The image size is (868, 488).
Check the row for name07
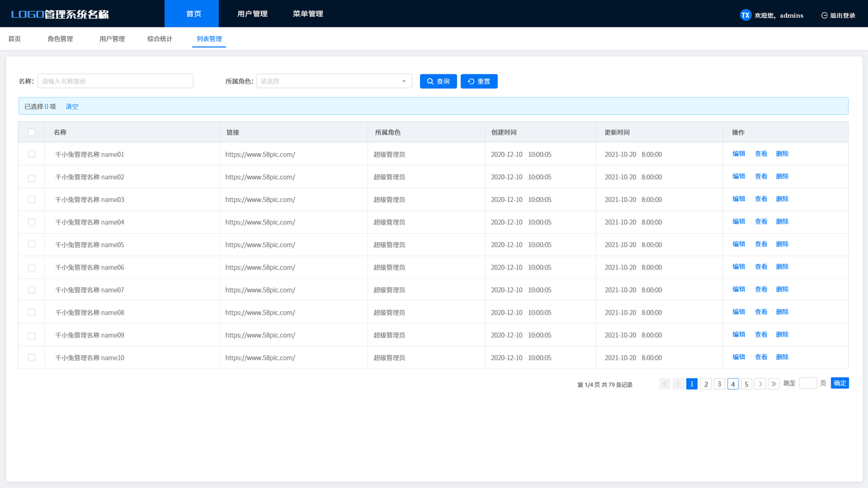point(32,290)
